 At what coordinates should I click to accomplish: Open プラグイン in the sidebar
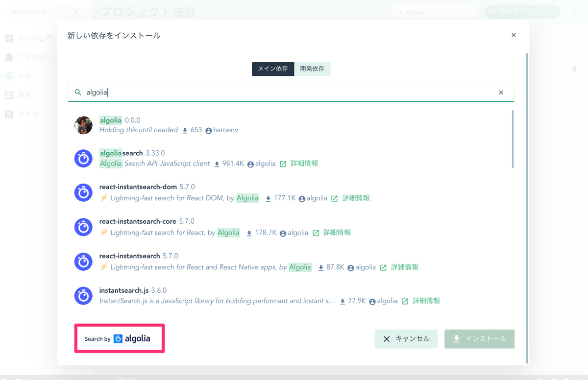point(28,57)
